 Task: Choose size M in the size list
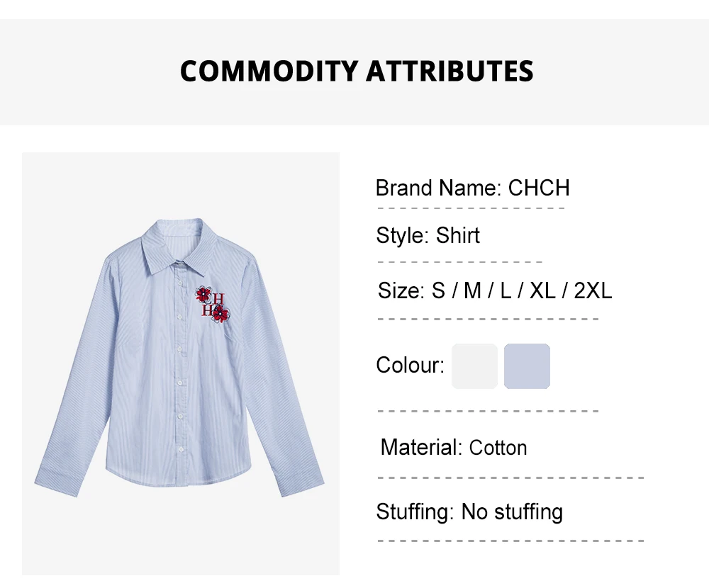click(x=472, y=290)
